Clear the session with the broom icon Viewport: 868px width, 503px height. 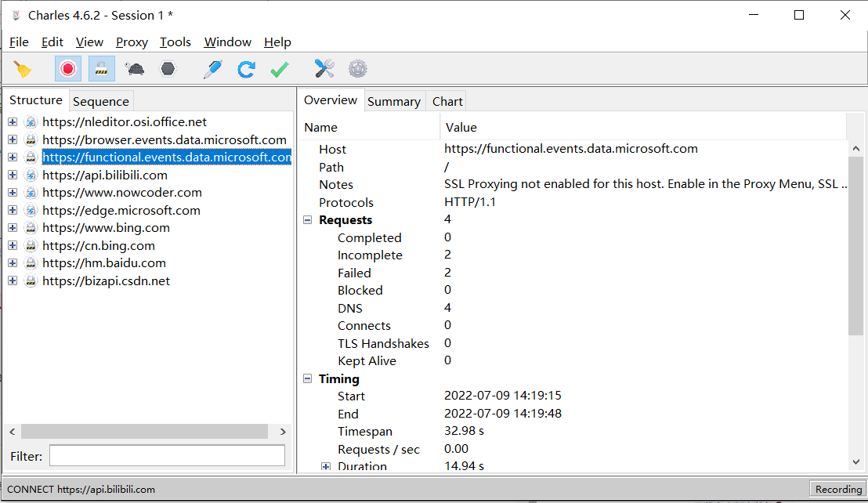[23, 69]
